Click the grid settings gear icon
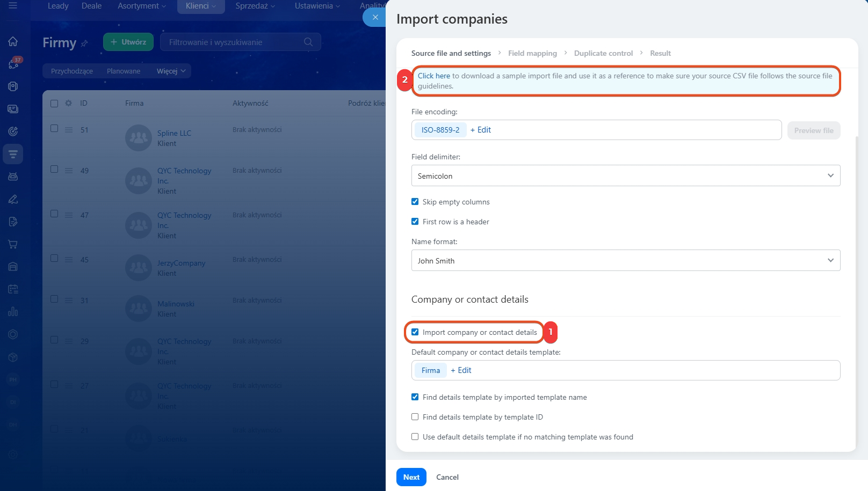Viewport: 868px width, 491px height. pyautogui.click(x=68, y=103)
